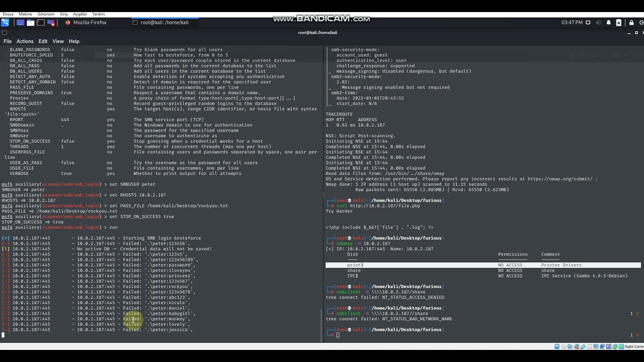The width and height of the screenshot is (644, 362).
Task: Click VirtualBox audio status icon
Action: (570, 346)
